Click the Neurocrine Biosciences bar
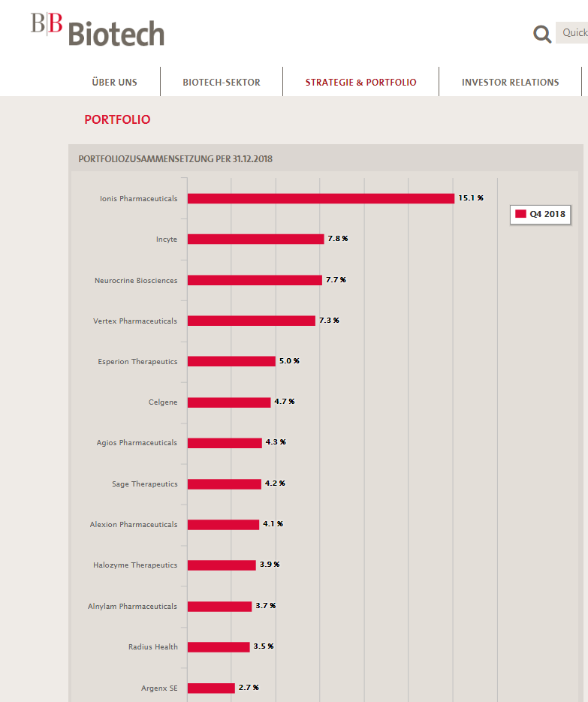 click(x=255, y=280)
